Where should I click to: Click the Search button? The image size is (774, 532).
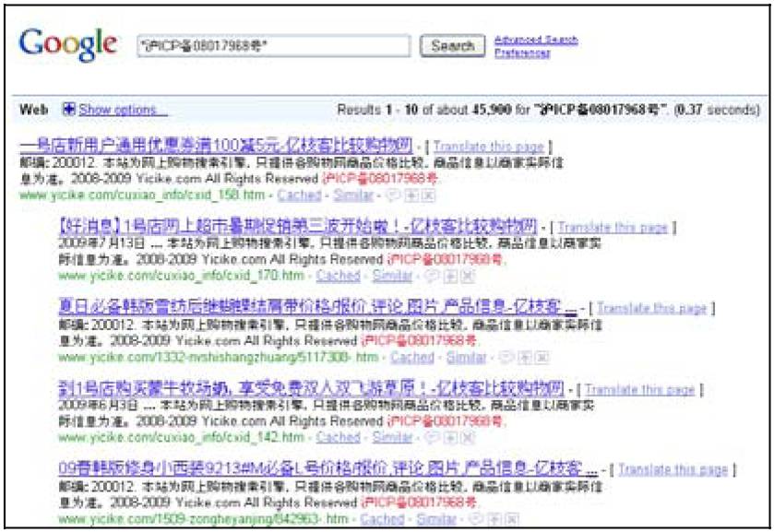pyautogui.click(x=452, y=46)
